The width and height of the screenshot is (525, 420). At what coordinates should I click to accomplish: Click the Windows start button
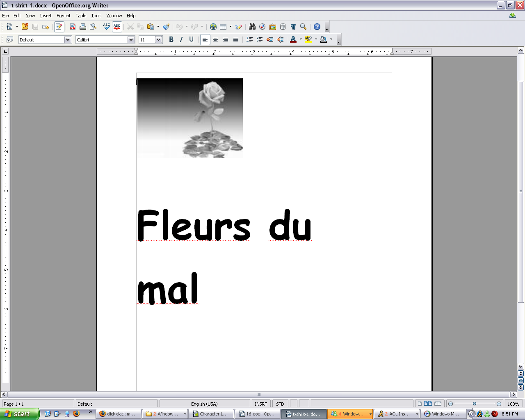[19, 414]
